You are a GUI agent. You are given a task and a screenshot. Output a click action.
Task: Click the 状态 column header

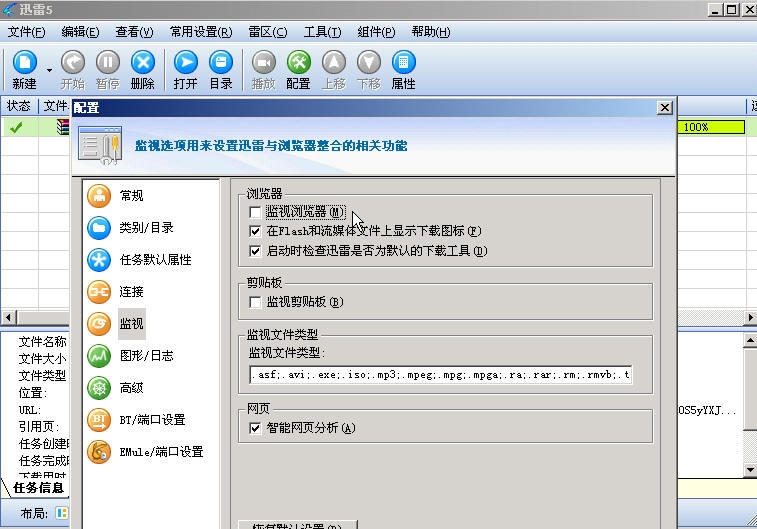coord(19,106)
